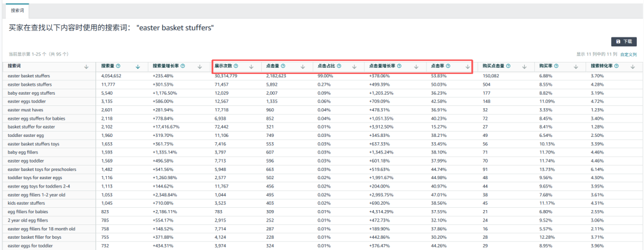
Task: Click help icon next to 搜索转化率
Action: [616, 66]
